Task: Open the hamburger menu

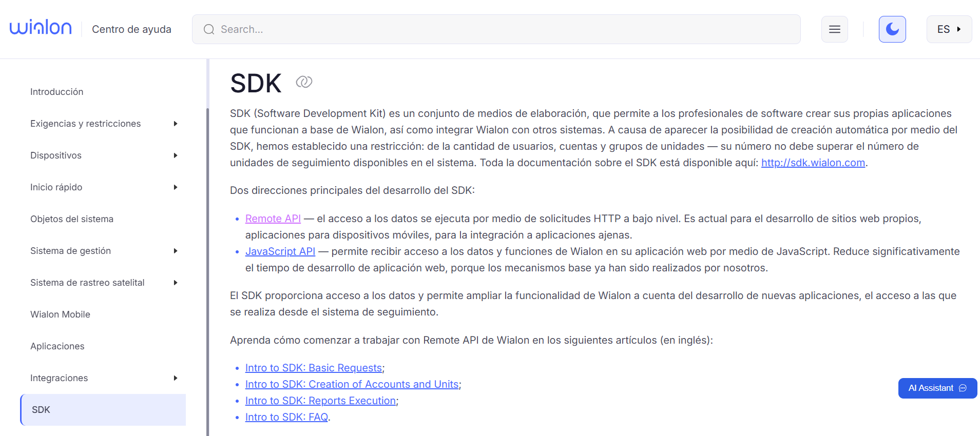Action: click(834, 29)
